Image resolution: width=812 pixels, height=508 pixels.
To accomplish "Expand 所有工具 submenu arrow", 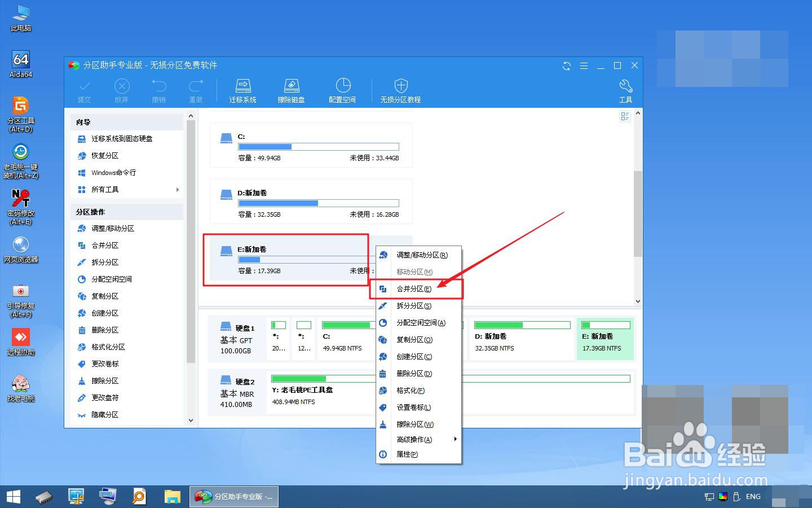I will [x=178, y=190].
